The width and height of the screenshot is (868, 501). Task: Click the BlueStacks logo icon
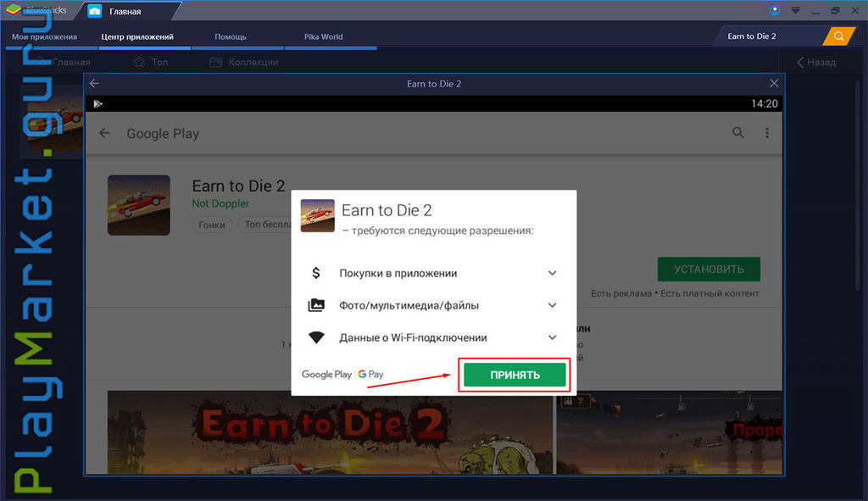coord(14,10)
